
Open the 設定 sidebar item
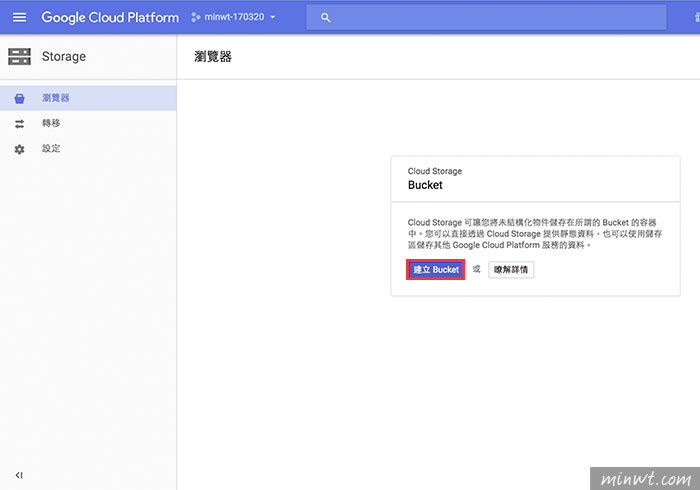click(x=88, y=149)
